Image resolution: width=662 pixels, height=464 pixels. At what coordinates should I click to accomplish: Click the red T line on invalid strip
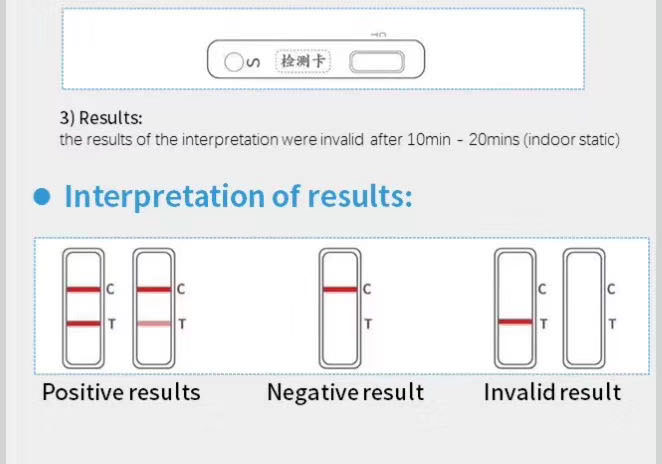click(x=515, y=322)
